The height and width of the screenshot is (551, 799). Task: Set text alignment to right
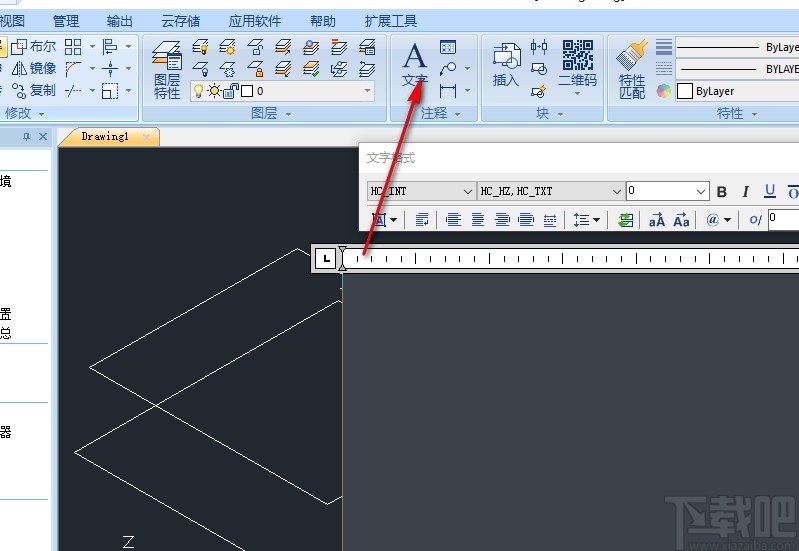[502, 220]
